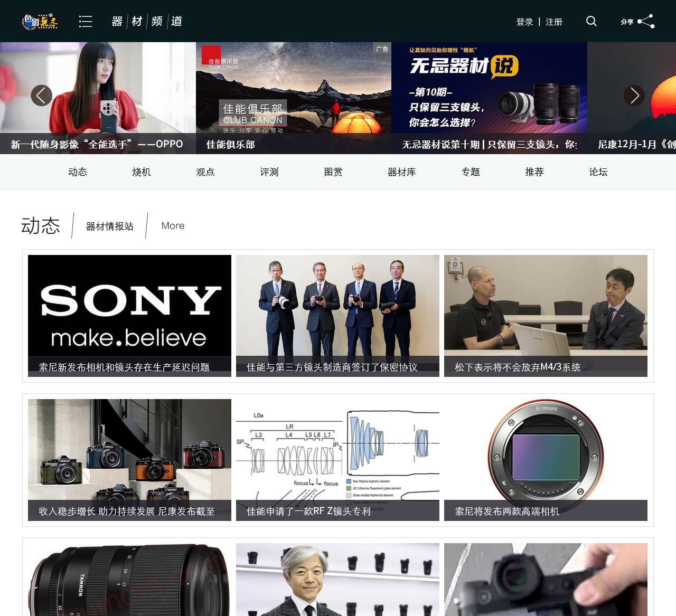676x616 pixels.
Task: Select the 推荐 navigation tab
Action: click(x=534, y=172)
